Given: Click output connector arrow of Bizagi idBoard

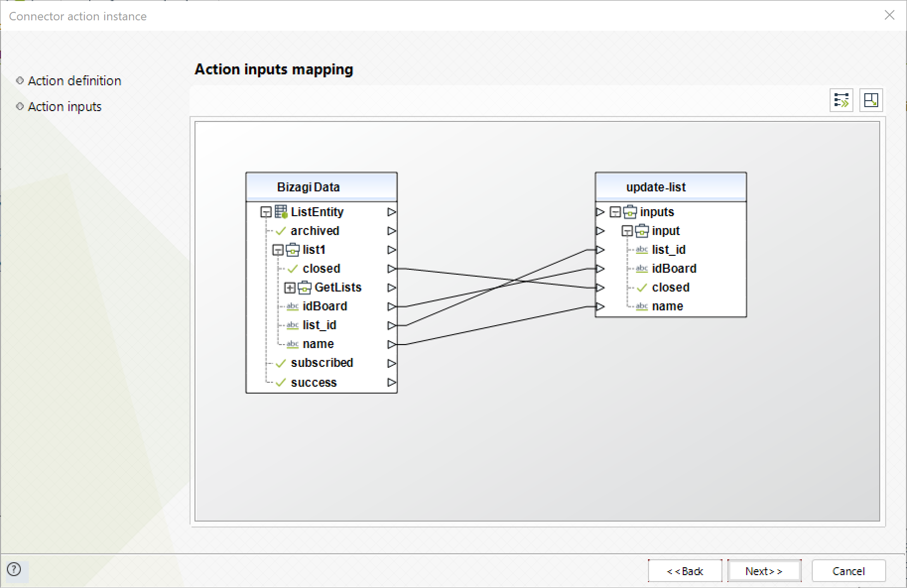Looking at the screenshot, I should (x=392, y=306).
